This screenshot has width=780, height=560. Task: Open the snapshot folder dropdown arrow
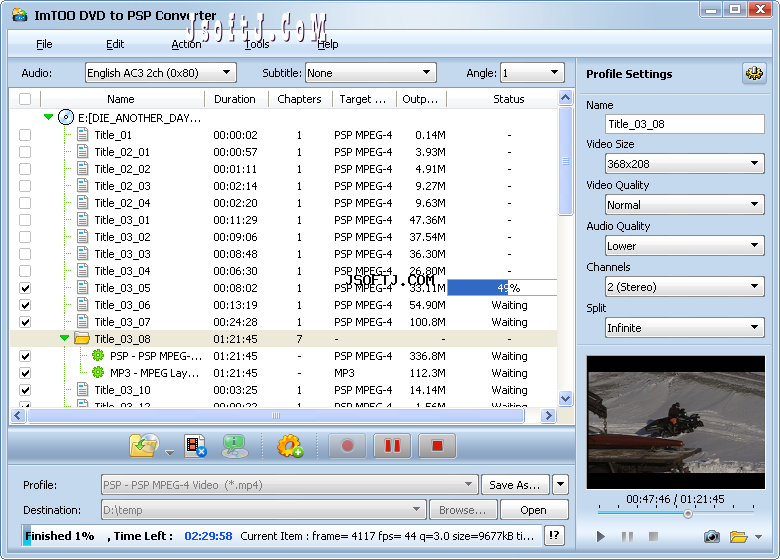coord(758,537)
